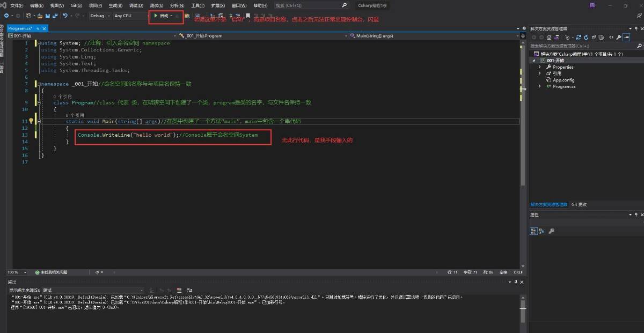The image size is (644, 333).
Task: Click the Property Pages wrench in Properties panel
Action: click(551, 231)
